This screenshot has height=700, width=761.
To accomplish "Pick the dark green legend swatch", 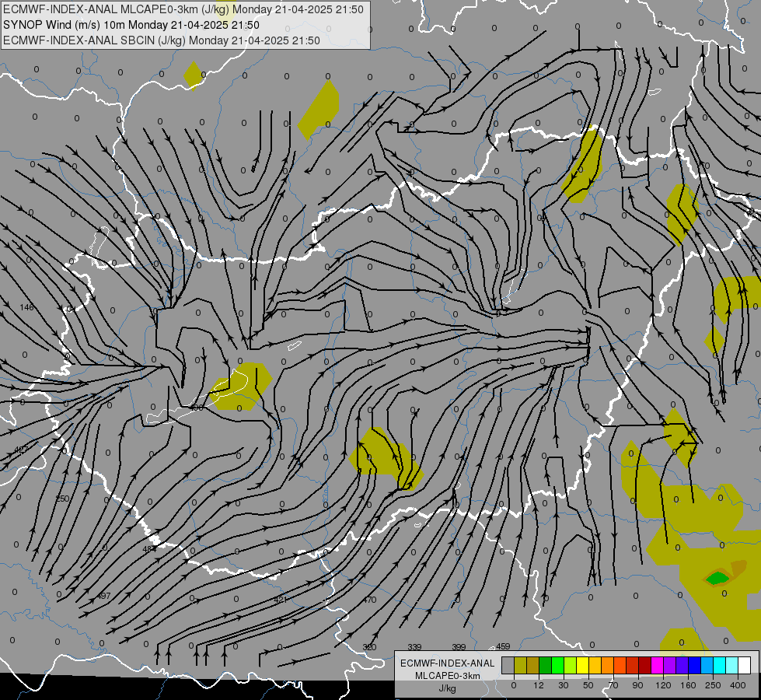I will click(546, 665).
